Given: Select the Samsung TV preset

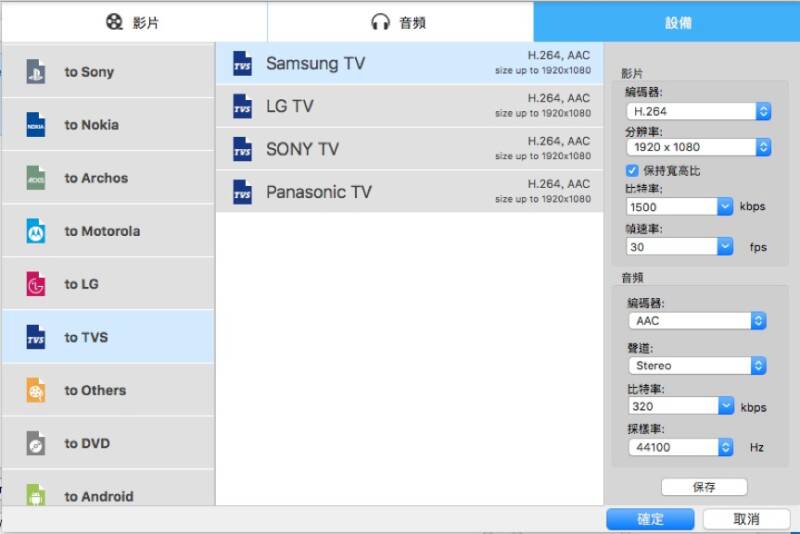Looking at the screenshot, I should click(x=410, y=63).
